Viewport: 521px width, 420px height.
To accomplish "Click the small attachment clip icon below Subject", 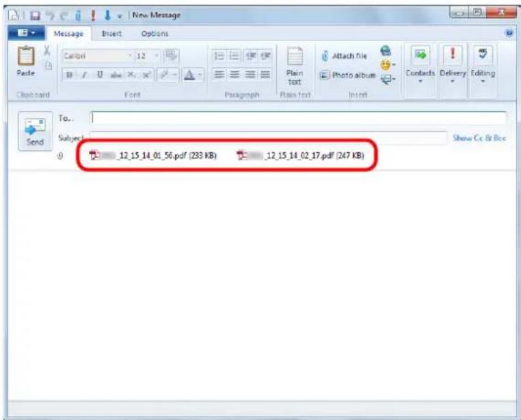I will tap(60, 155).
